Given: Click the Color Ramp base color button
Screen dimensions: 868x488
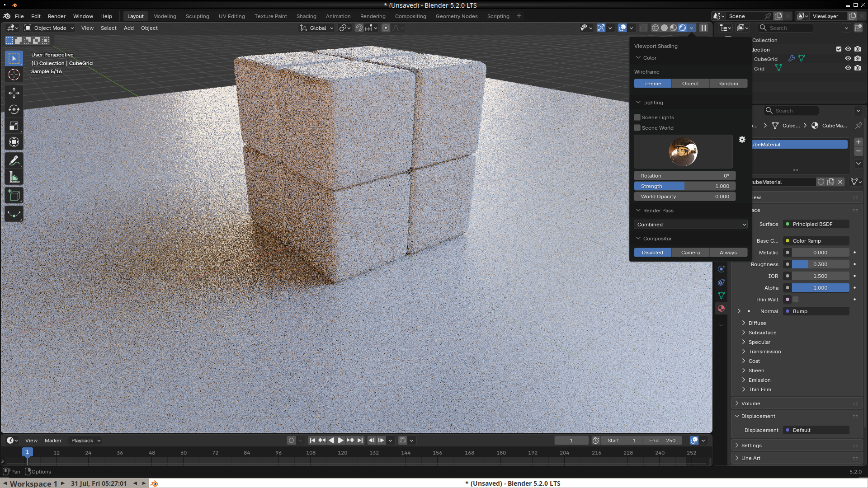Looking at the screenshot, I should pos(816,241).
